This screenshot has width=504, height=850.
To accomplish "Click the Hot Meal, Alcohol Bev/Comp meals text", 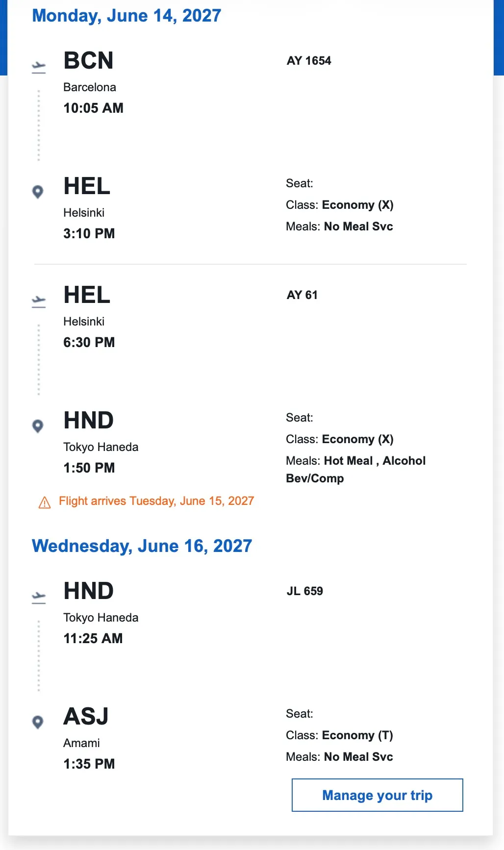I will (x=356, y=470).
